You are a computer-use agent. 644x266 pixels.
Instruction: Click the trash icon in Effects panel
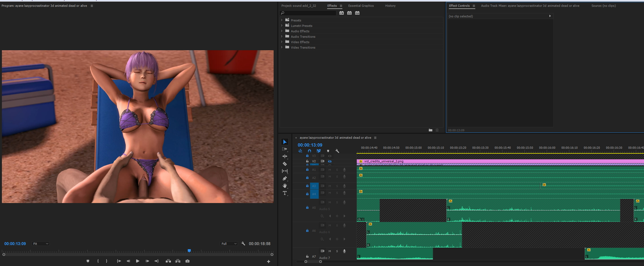click(437, 130)
